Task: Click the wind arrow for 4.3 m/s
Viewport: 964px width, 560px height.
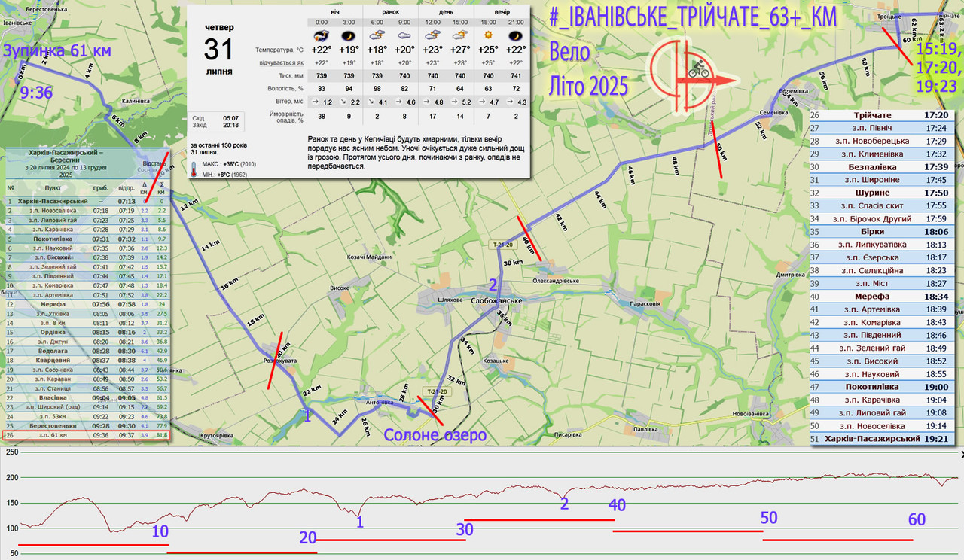Action: tap(510, 102)
